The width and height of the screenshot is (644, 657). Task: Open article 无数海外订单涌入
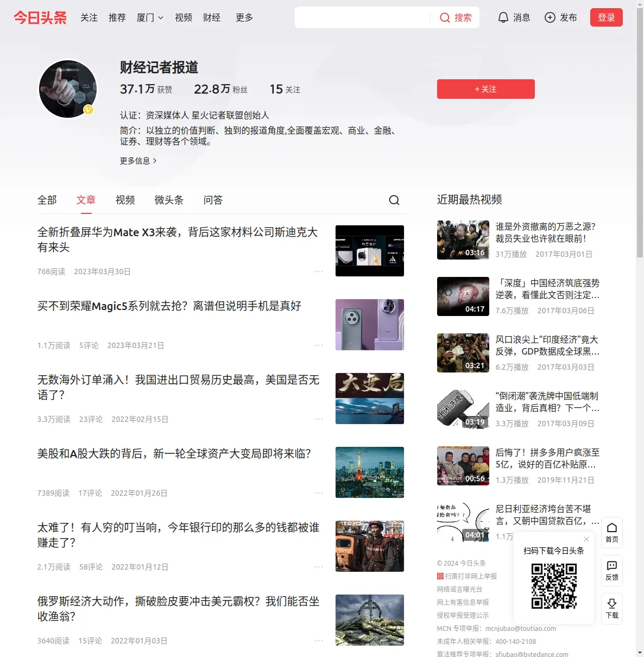(179, 388)
